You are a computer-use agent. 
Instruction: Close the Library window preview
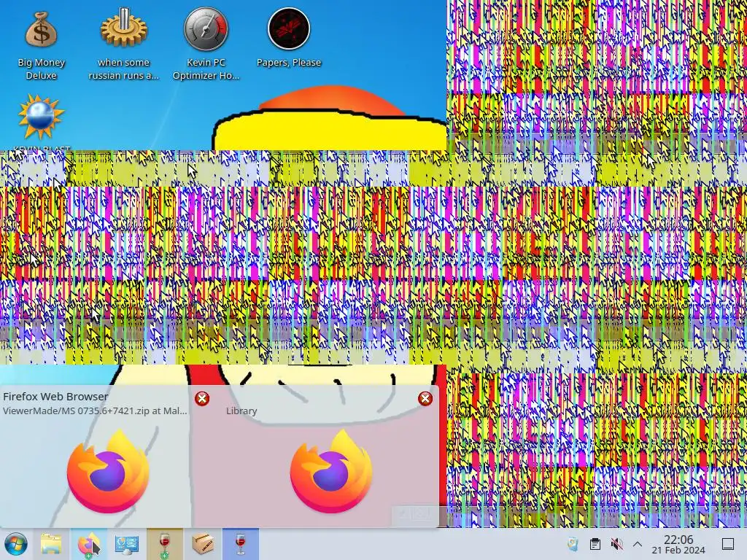click(425, 399)
